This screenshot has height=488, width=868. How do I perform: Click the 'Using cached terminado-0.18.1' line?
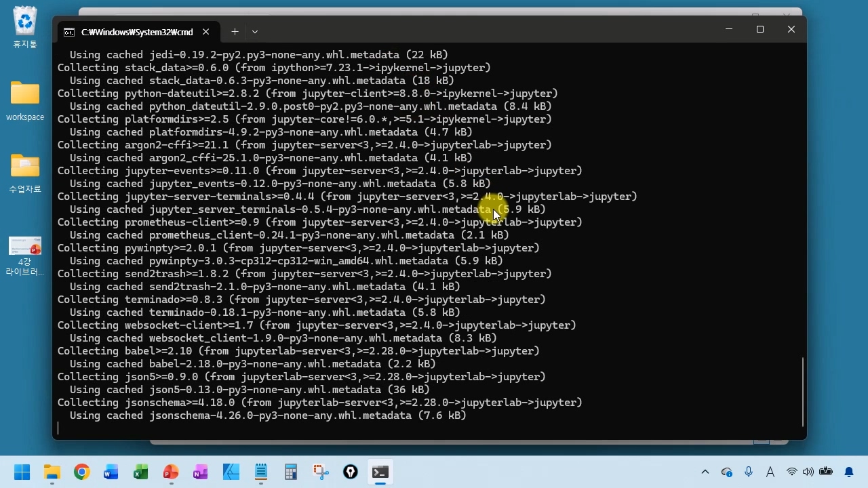(265, 312)
